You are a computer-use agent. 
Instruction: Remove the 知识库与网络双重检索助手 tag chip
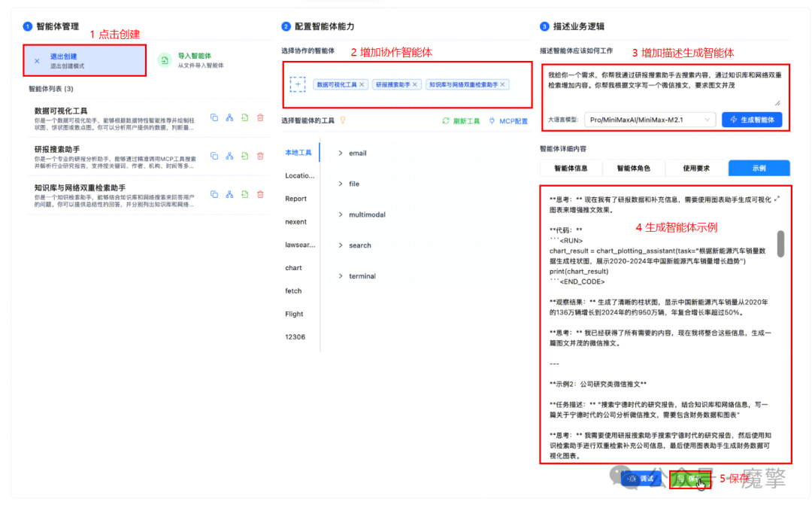[x=502, y=84]
